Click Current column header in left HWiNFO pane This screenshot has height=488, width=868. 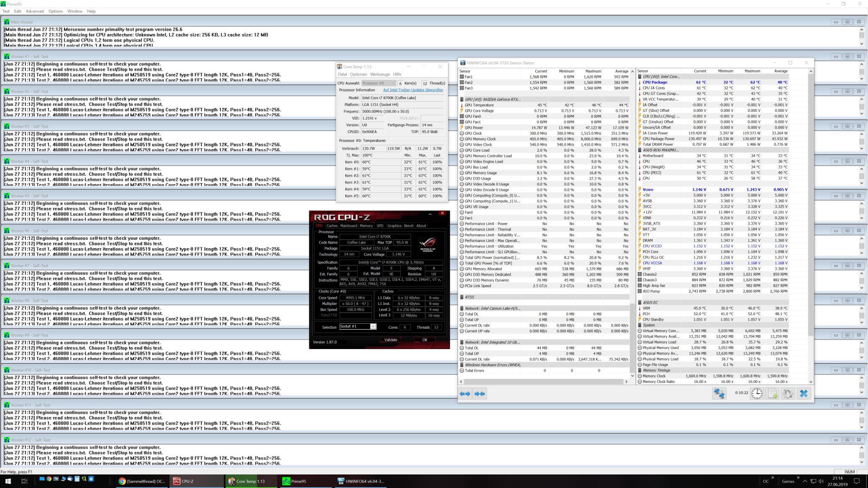(540, 71)
